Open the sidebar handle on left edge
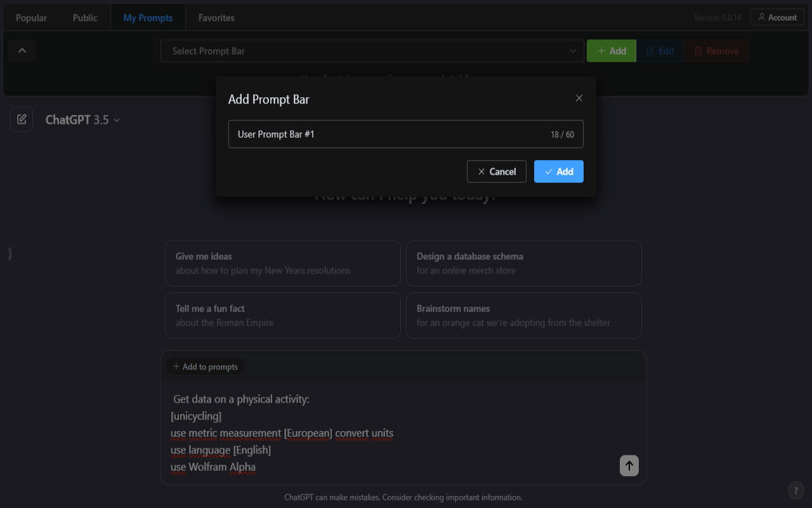This screenshot has width=812, height=508. click(10, 254)
